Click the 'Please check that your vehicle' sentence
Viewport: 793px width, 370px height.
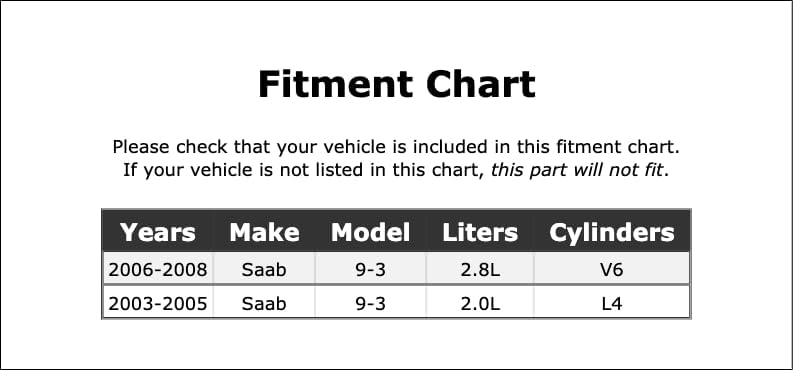(x=396, y=148)
